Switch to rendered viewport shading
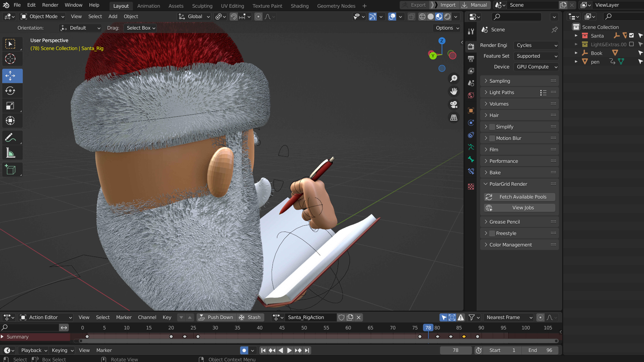The image size is (644, 362). click(x=448, y=17)
